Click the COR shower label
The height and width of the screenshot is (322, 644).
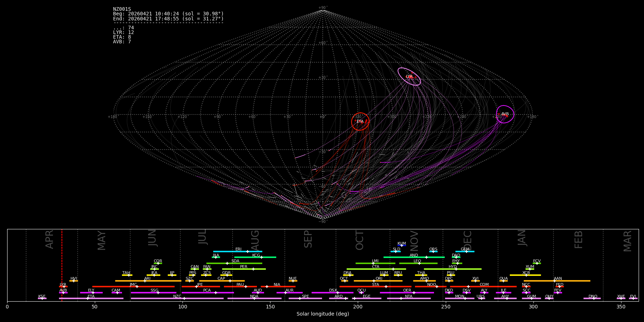158,261
